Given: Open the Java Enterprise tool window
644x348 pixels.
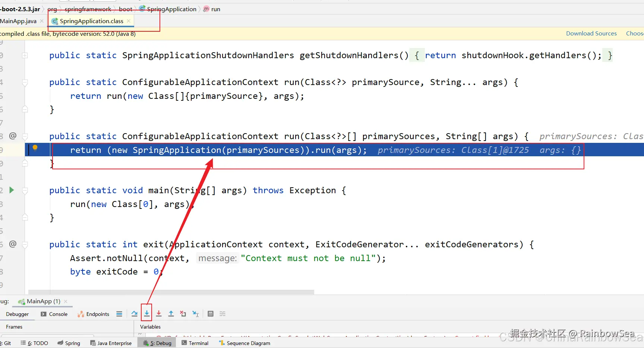Looking at the screenshot, I should 111,343.
